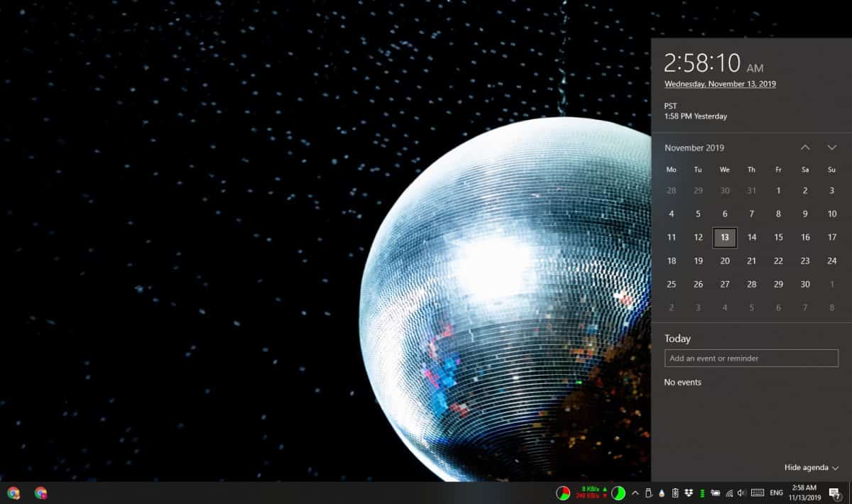This screenshot has width=852, height=504.
Task: Open the Wi-Fi network icon
Action: pyautogui.click(x=729, y=493)
